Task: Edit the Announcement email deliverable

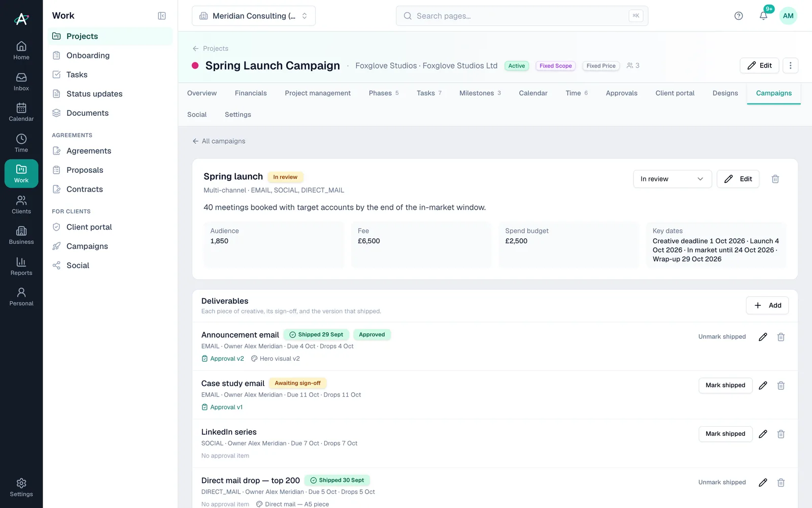Action: pyautogui.click(x=763, y=337)
